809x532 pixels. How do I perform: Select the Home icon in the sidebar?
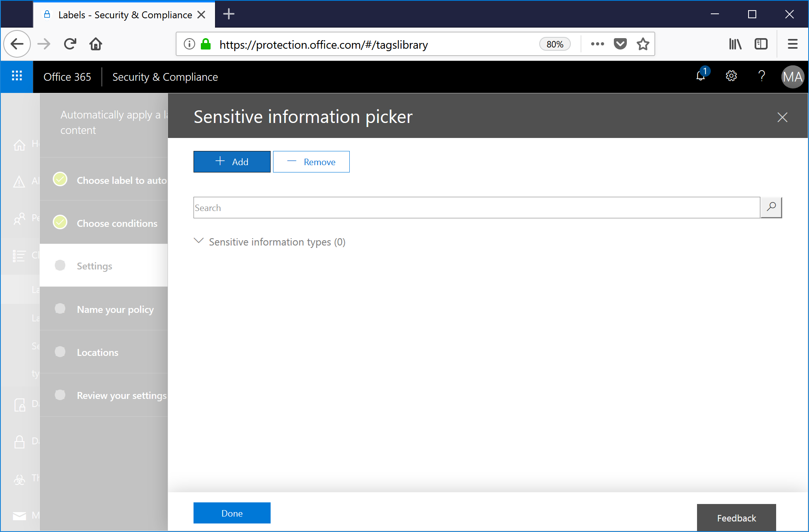coord(19,145)
